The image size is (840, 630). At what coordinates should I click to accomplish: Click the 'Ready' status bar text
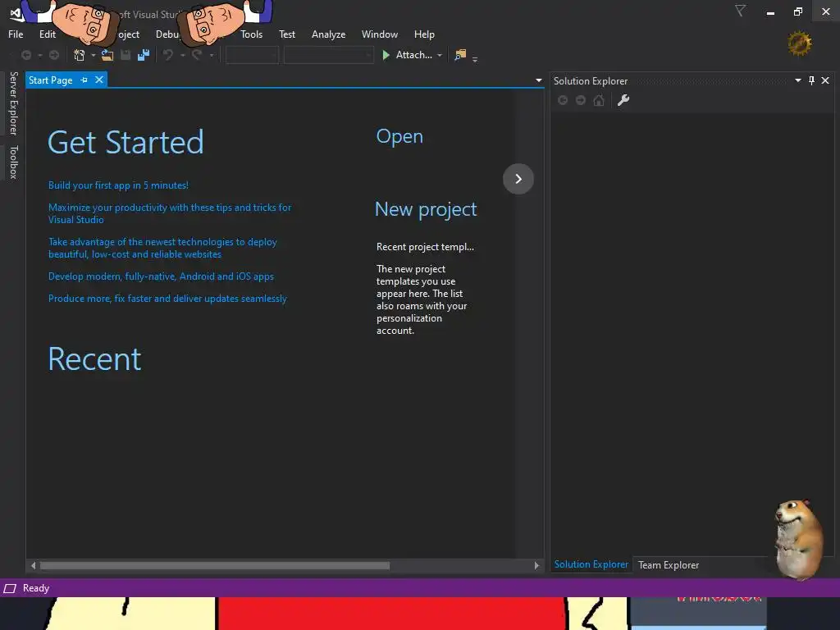tap(36, 588)
